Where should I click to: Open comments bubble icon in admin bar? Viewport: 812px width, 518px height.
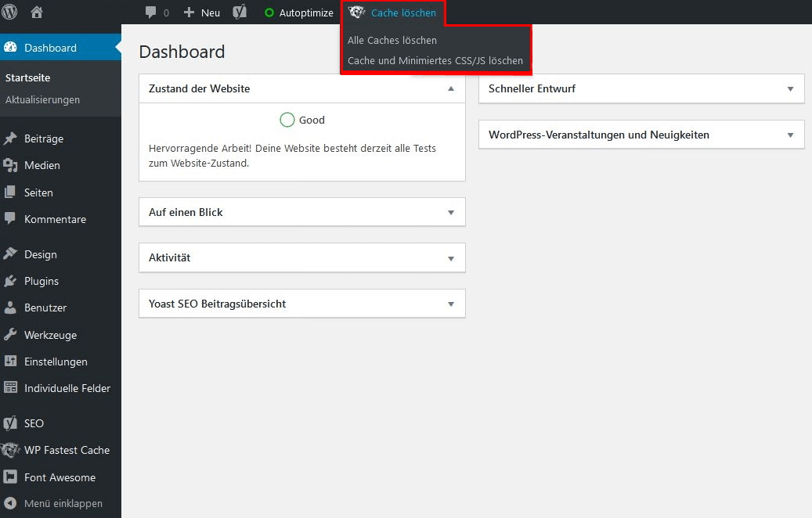click(150, 13)
